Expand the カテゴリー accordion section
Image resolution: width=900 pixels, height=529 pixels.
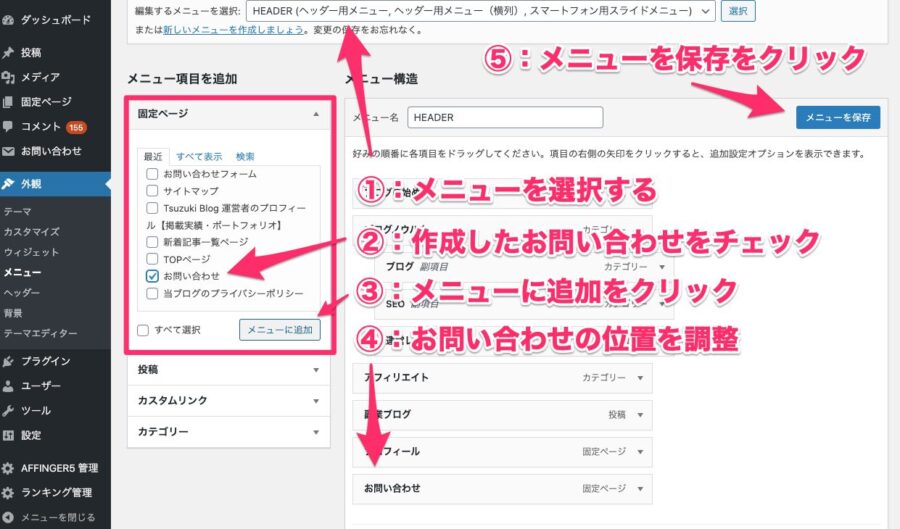pyautogui.click(x=228, y=431)
